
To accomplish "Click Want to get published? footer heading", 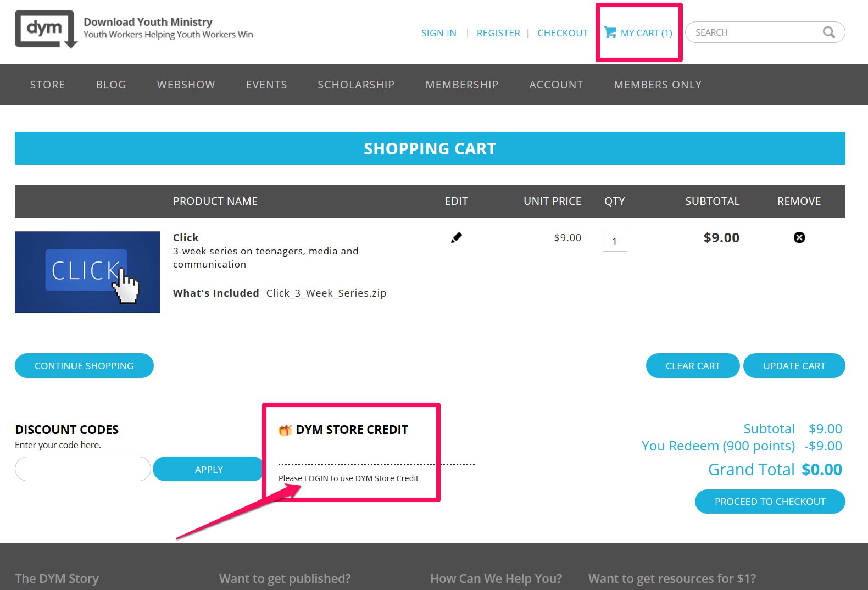I will tap(285, 578).
